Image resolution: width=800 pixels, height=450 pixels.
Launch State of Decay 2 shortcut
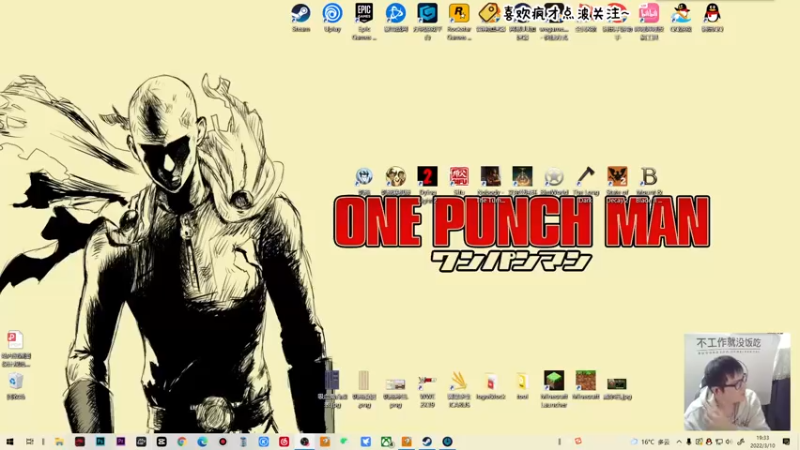click(x=617, y=183)
